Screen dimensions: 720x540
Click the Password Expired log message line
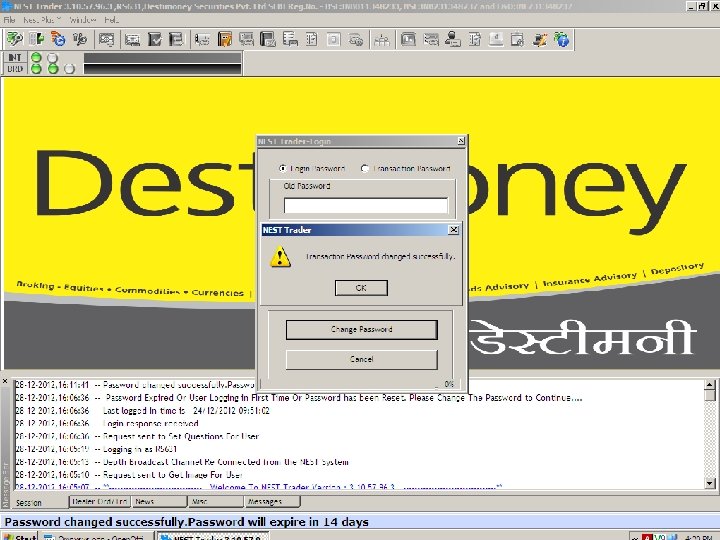click(x=299, y=398)
